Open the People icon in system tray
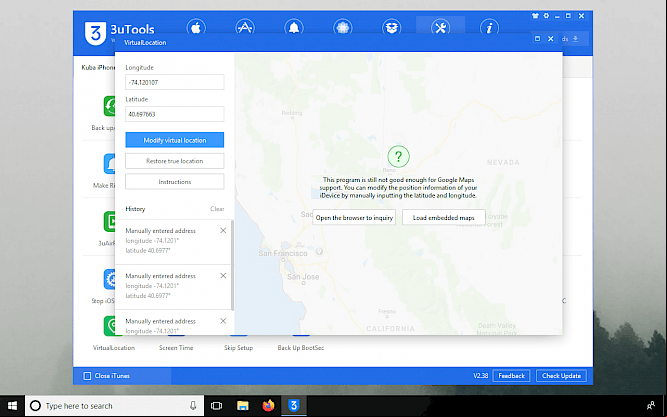Screen dimensions: 667x417 [x=651, y=406]
